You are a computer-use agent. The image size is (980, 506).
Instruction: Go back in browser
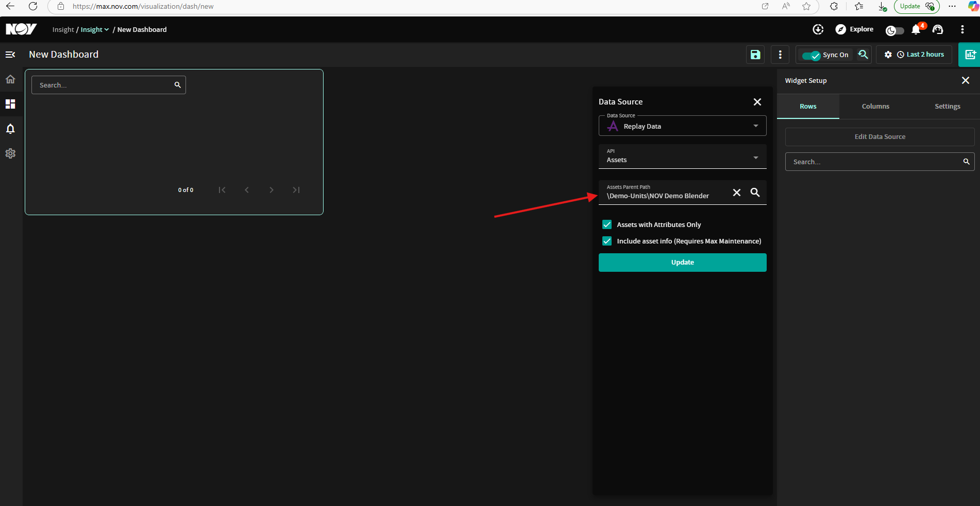tap(10, 6)
